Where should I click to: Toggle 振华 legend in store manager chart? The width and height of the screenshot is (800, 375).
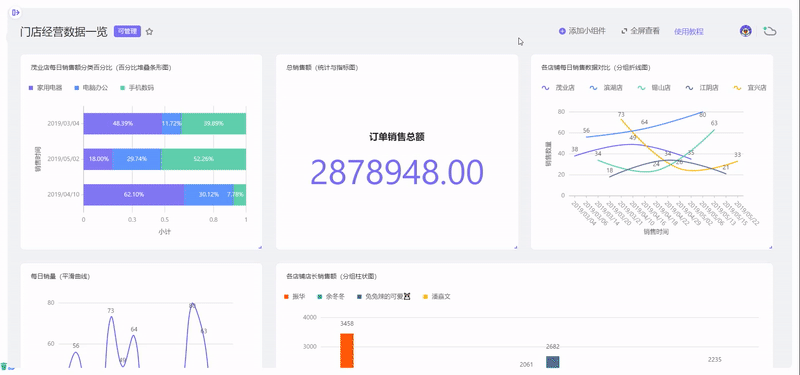coord(295,296)
